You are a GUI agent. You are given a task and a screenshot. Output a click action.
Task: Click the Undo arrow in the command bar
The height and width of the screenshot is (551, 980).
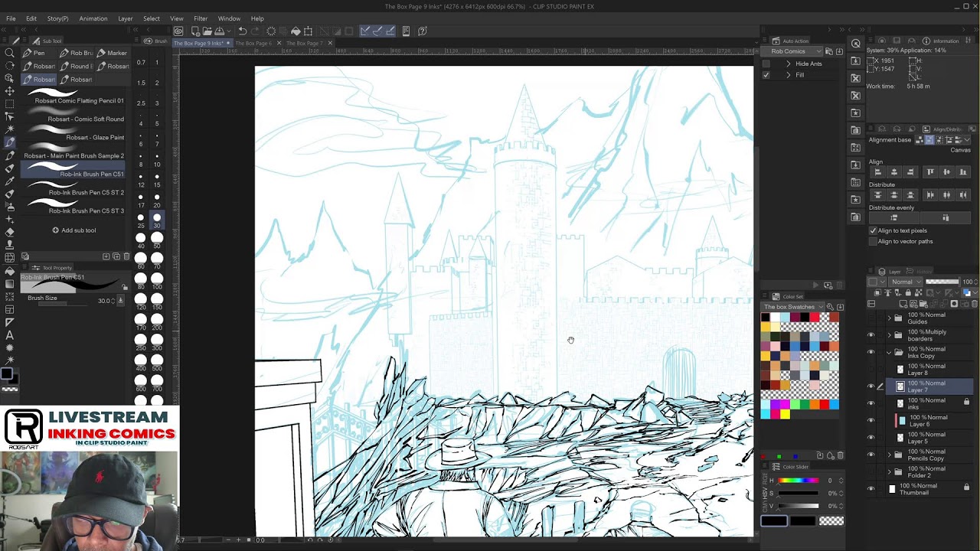coord(242,31)
